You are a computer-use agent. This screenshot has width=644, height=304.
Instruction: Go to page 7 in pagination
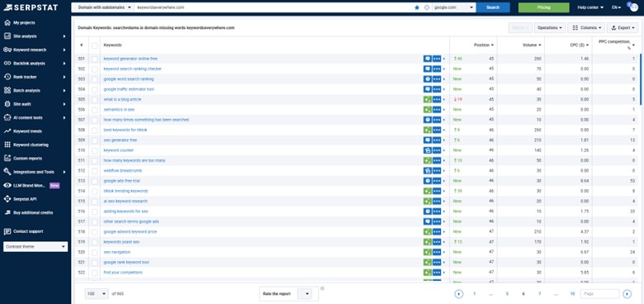(540, 294)
